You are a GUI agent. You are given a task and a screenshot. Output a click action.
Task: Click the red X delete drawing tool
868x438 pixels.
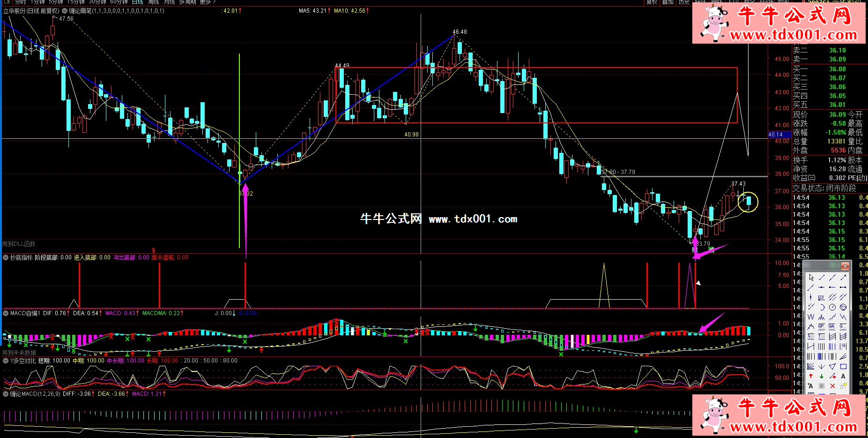click(832, 386)
